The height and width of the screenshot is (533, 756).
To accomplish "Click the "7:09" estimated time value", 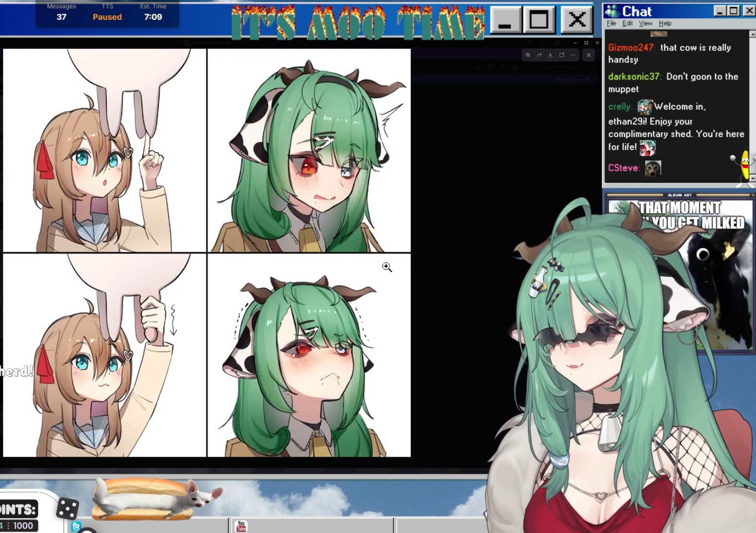I will point(153,17).
